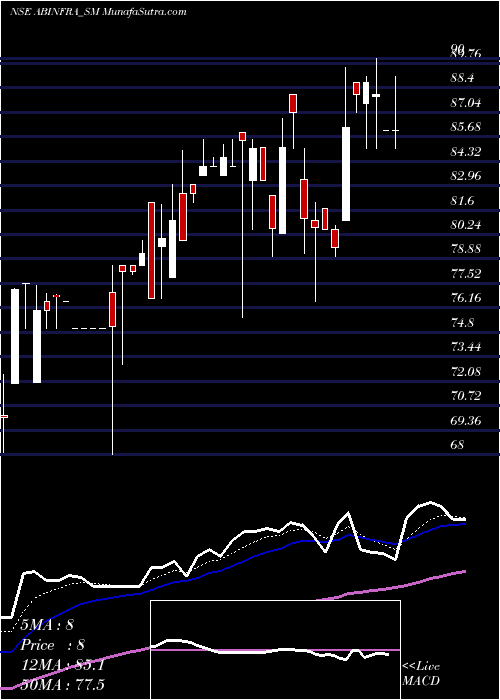Select the 72.08 price axis label
500x700 pixels.
466,371
